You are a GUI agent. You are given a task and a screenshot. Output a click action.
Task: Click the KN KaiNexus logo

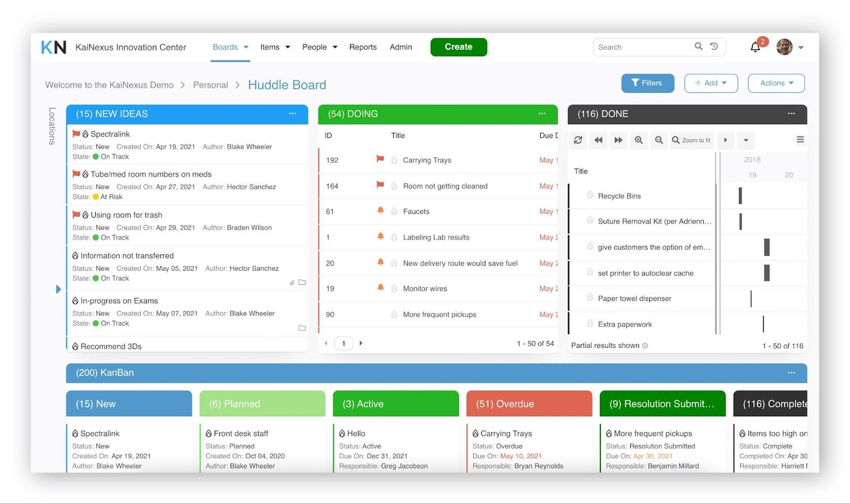click(54, 47)
